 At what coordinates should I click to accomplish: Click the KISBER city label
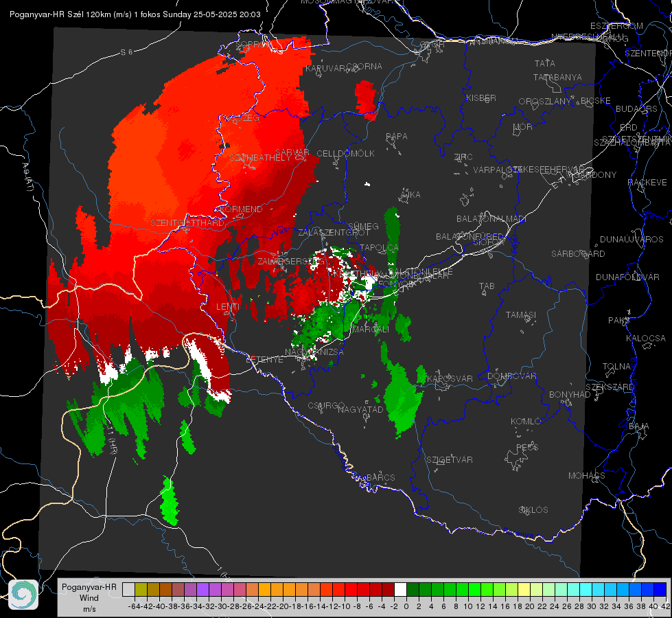coord(481,98)
